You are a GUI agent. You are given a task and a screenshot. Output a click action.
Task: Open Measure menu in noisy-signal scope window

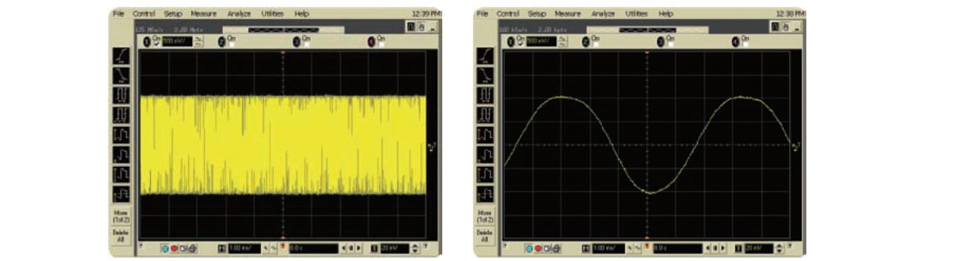(204, 13)
